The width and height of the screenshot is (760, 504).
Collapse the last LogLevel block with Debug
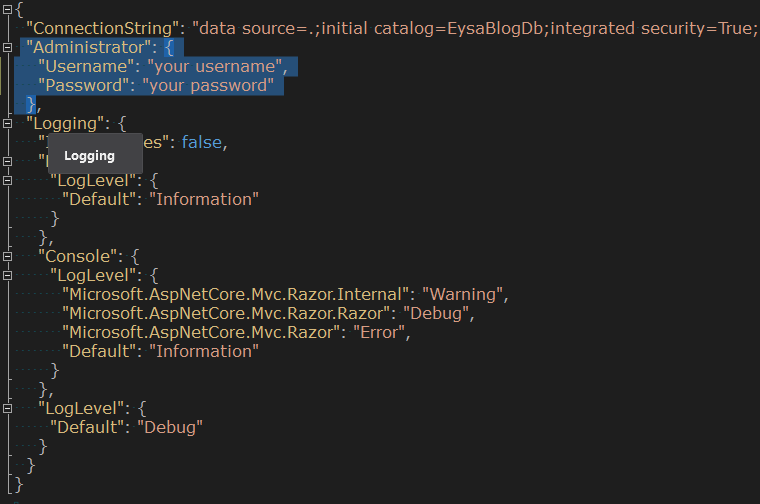click(x=9, y=408)
